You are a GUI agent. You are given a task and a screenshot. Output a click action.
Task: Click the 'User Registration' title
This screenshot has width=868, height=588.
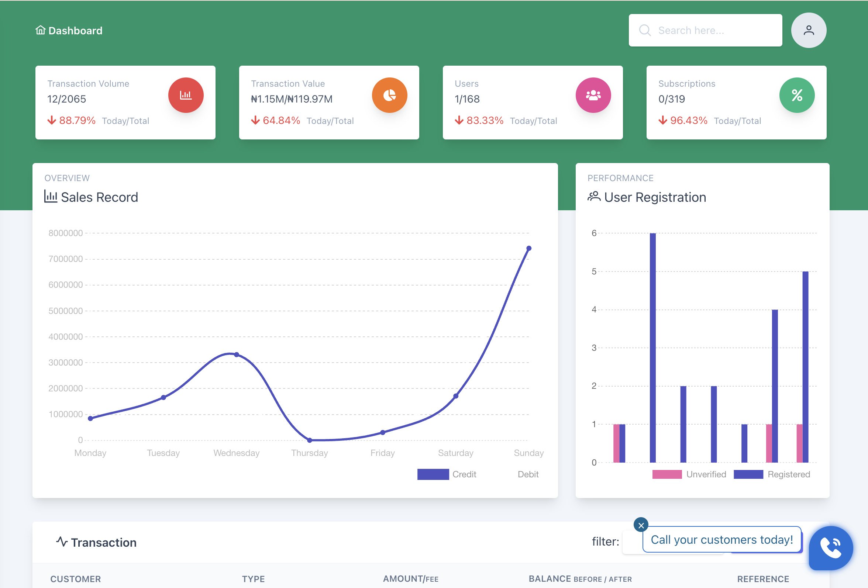point(655,197)
